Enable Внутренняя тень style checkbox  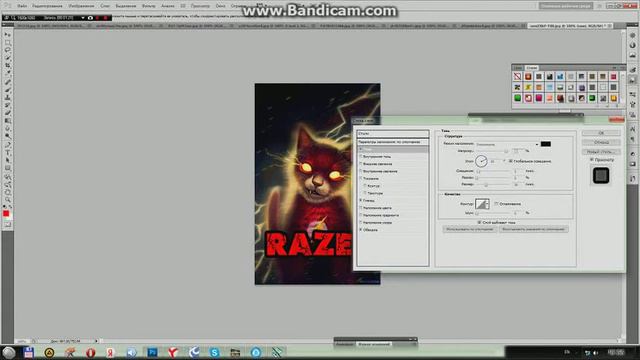(360, 156)
